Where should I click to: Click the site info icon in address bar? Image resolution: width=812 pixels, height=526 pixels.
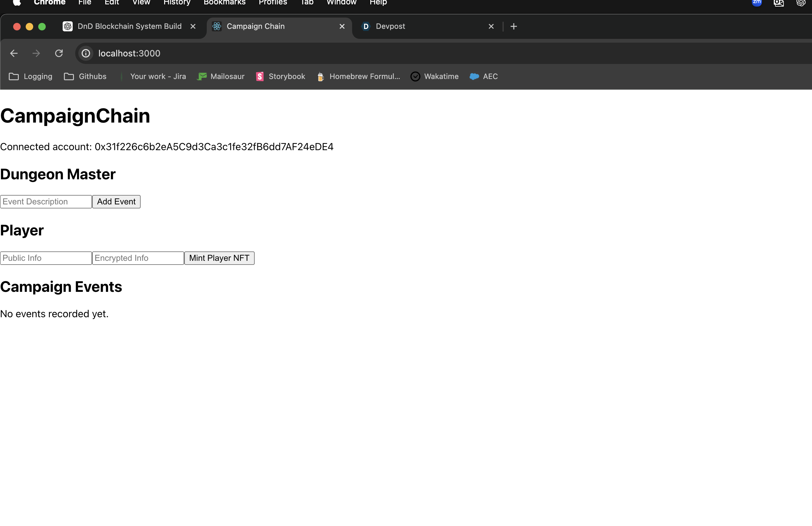tap(86, 53)
